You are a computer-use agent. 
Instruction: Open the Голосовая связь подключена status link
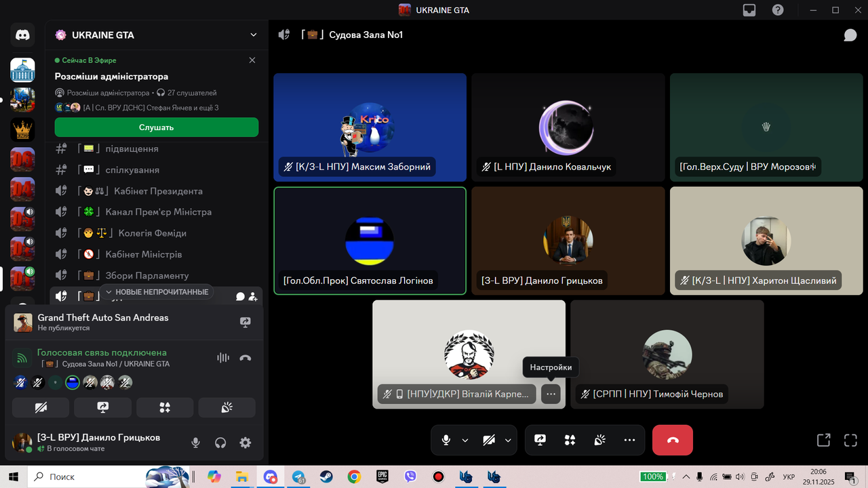(102, 352)
